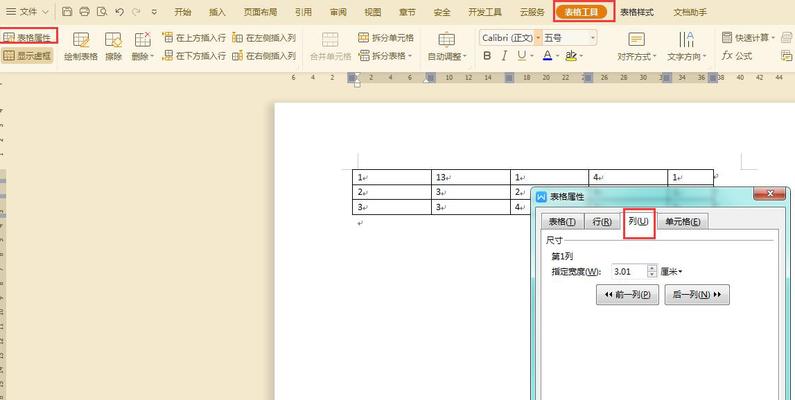Click the Undo arrow icon
This screenshot has height=400, width=795.
click(119, 12)
